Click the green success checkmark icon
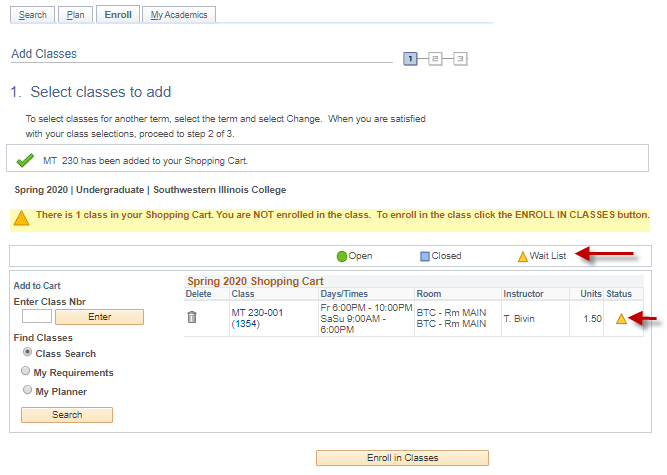 coord(26,160)
